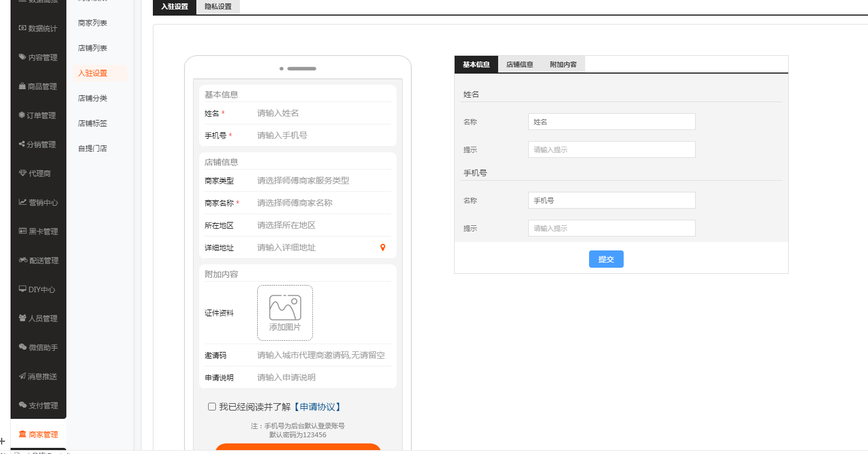The height and width of the screenshot is (454, 868).
Task: Switch to the 隐私设置 tab
Action: pos(218,7)
